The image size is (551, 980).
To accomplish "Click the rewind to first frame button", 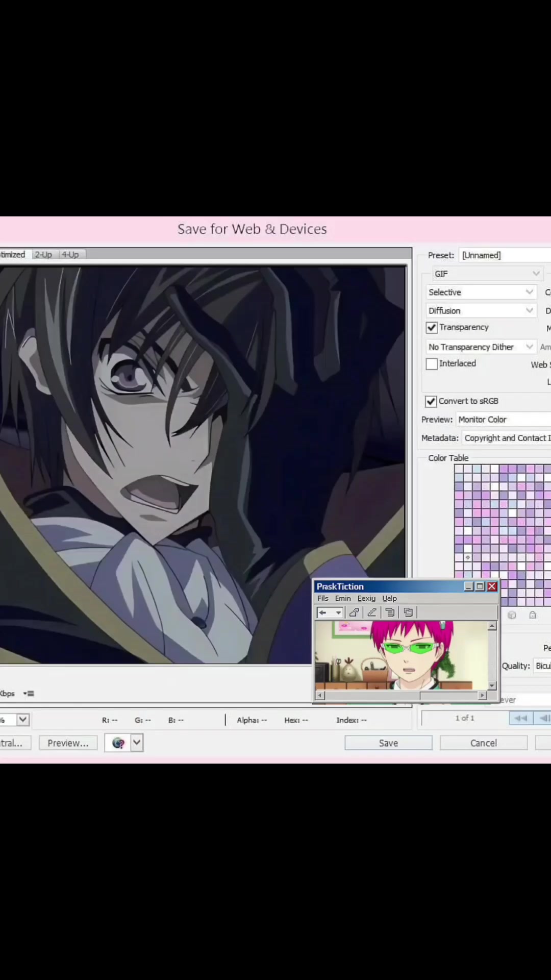I will pyautogui.click(x=521, y=718).
